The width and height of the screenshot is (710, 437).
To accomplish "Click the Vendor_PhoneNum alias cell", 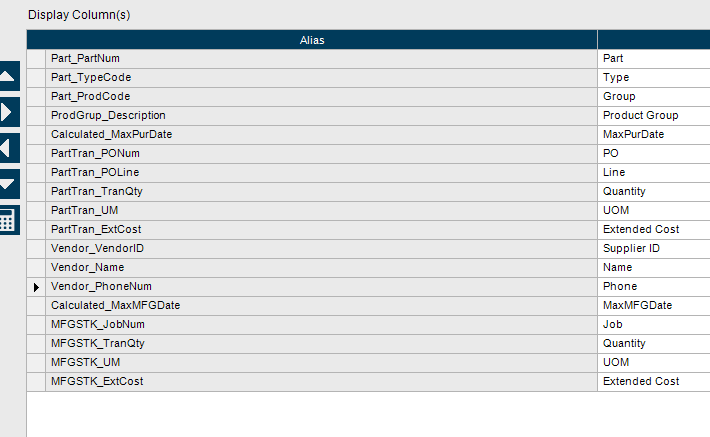I will pos(320,287).
